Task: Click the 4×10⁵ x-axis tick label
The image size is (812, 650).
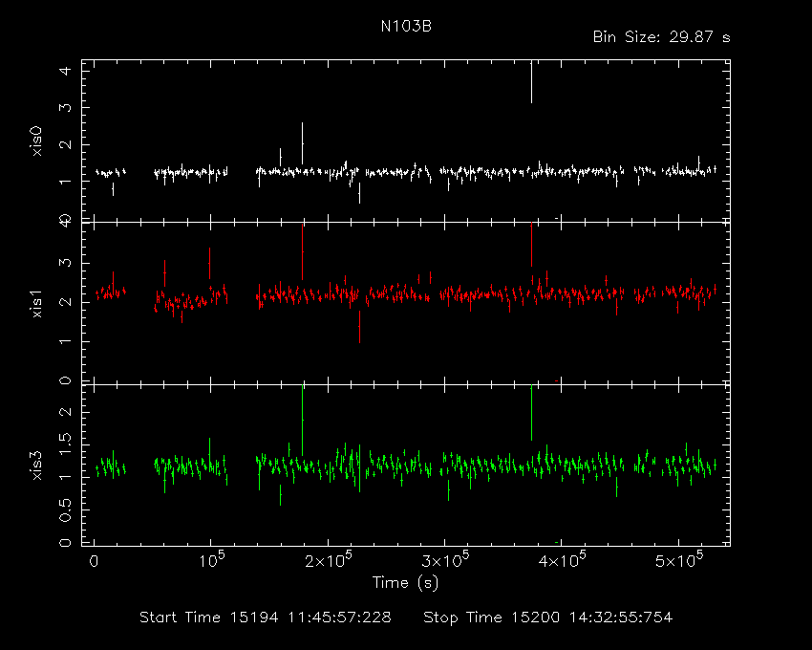Action: pos(563,560)
